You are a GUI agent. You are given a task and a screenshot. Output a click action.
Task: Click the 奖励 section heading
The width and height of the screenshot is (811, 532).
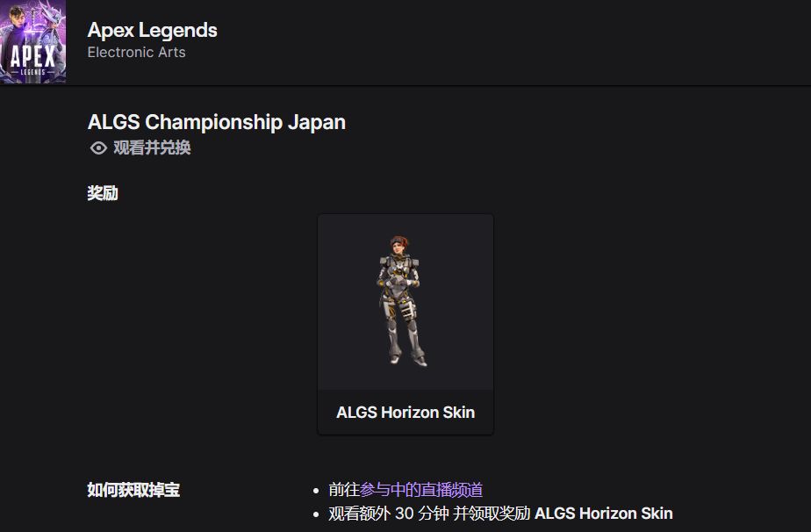(x=103, y=193)
